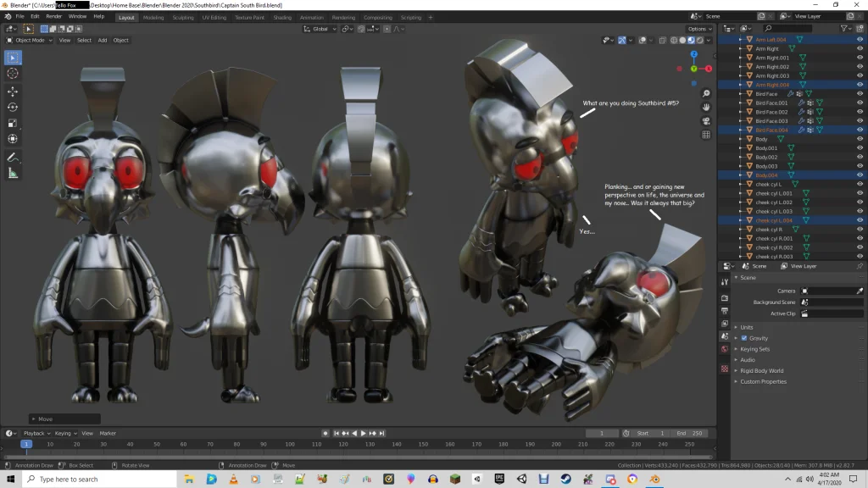
Task: Open the Render menu
Action: [x=53, y=17]
